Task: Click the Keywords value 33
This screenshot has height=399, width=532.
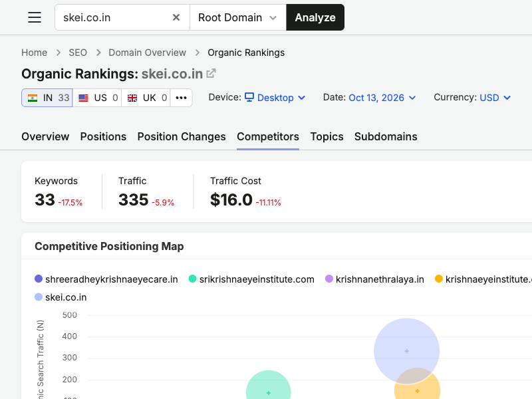Action: click(x=45, y=199)
